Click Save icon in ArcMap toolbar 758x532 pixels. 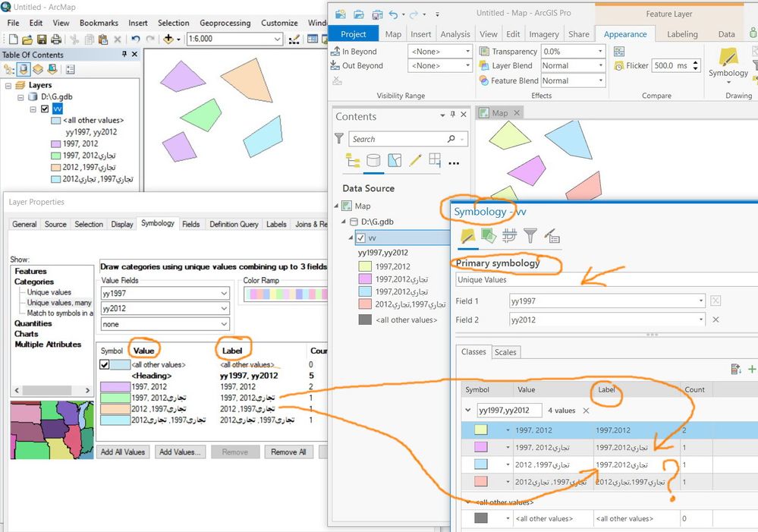tap(42, 39)
